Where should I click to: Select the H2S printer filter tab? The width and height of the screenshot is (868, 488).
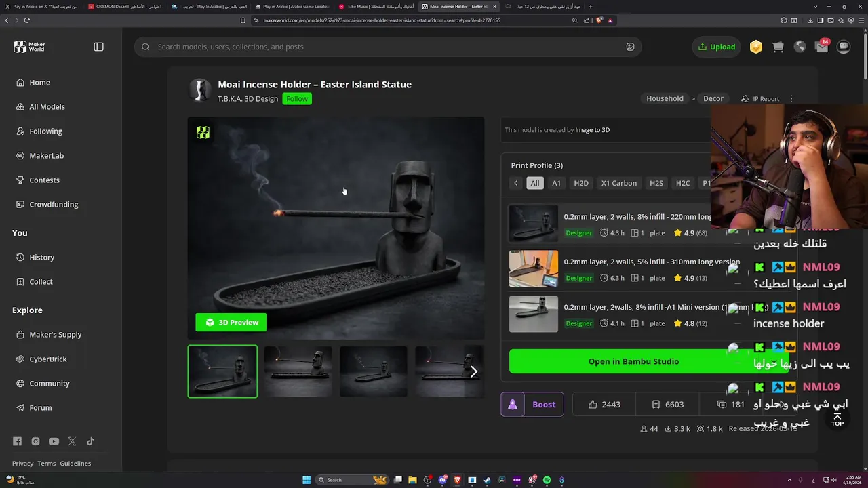[656, 183]
